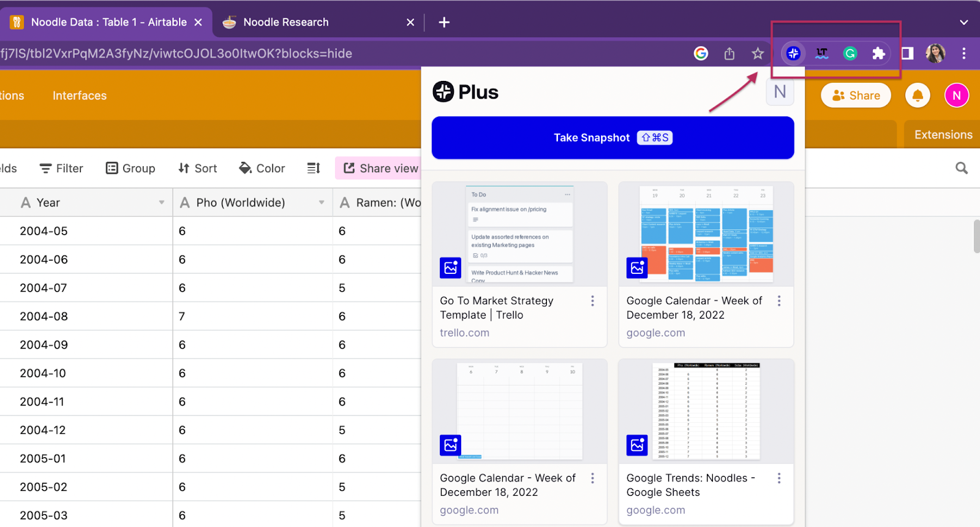
Task: Click the Year column header
Action: point(86,202)
